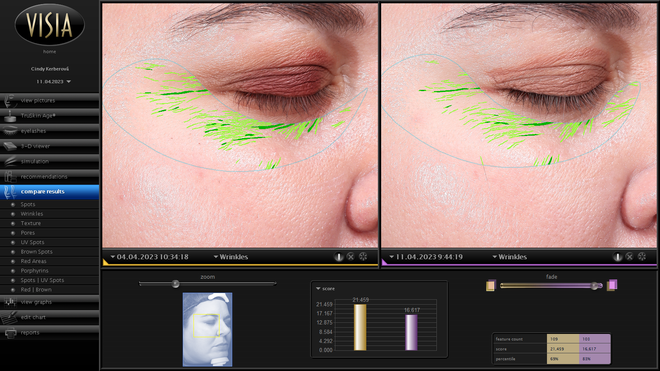Open the view graphs menu item
This screenshot has width=660, height=371.
click(x=50, y=302)
